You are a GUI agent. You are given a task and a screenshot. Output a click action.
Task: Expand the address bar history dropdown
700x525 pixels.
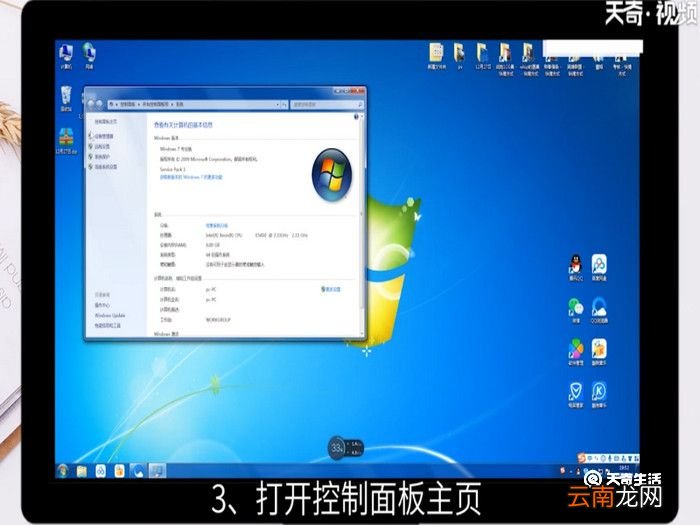(x=277, y=104)
